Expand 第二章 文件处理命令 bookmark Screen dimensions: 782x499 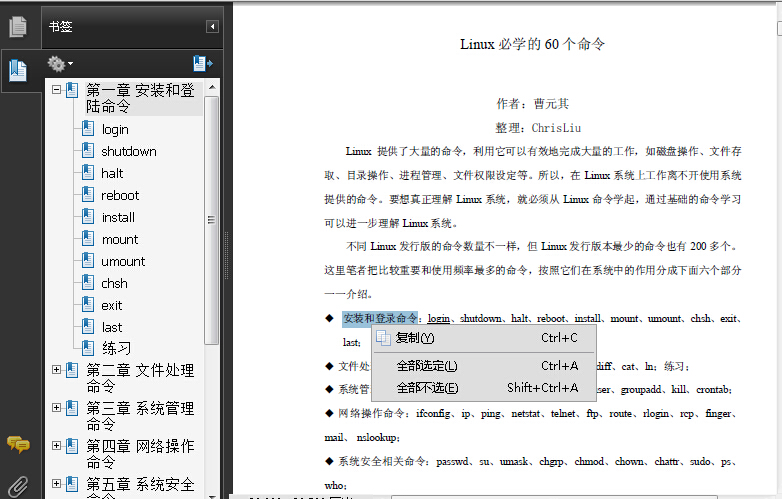(x=56, y=370)
